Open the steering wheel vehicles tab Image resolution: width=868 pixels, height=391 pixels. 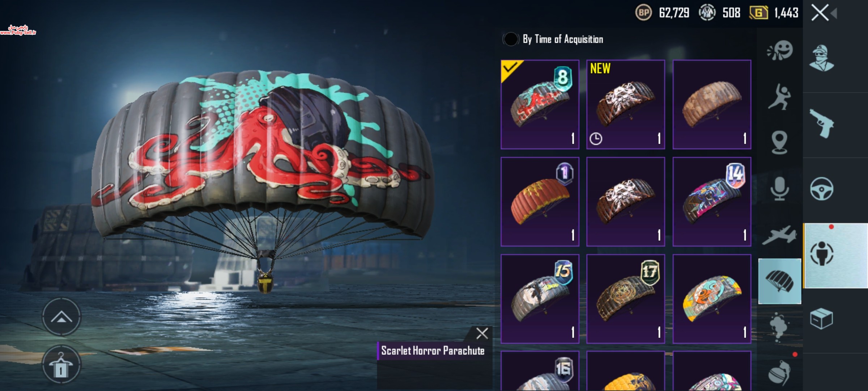click(822, 189)
